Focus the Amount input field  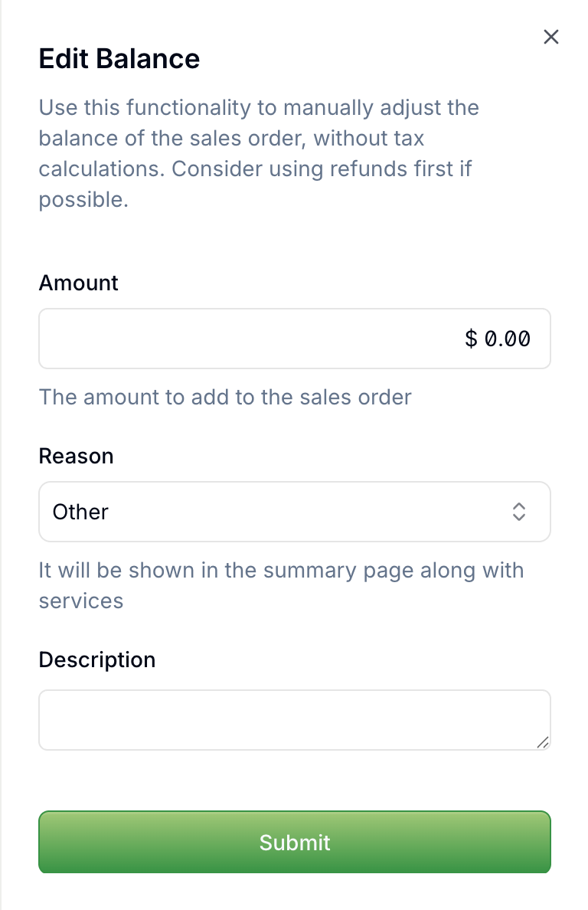(295, 339)
